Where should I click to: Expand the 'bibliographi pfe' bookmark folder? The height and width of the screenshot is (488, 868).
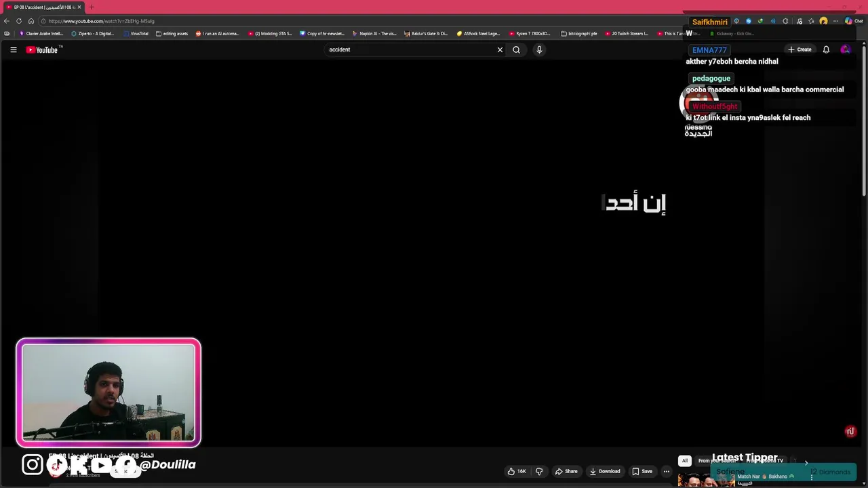(x=579, y=33)
